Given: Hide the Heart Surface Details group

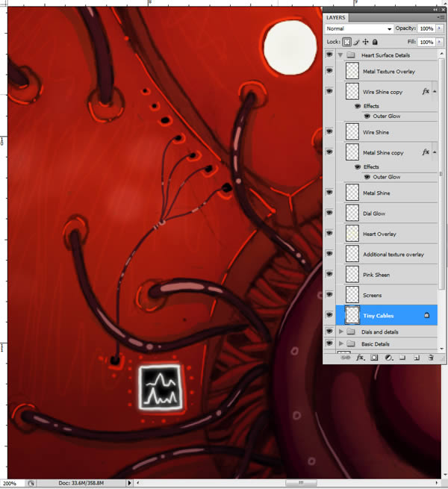Looking at the screenshot, I should [x=329, y=54].
